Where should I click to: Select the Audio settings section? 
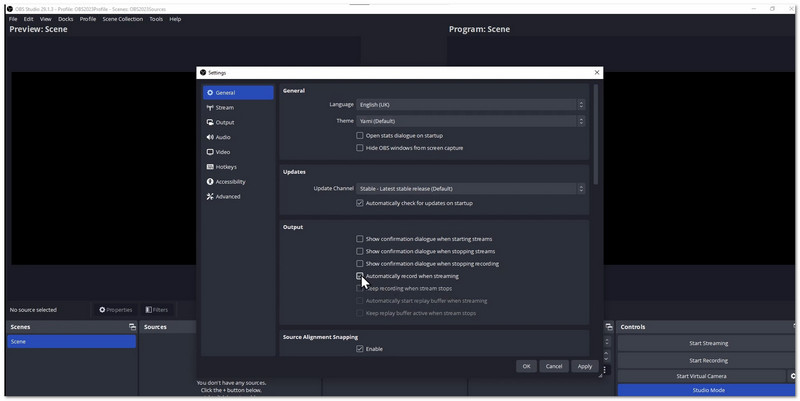coord(223,137)
